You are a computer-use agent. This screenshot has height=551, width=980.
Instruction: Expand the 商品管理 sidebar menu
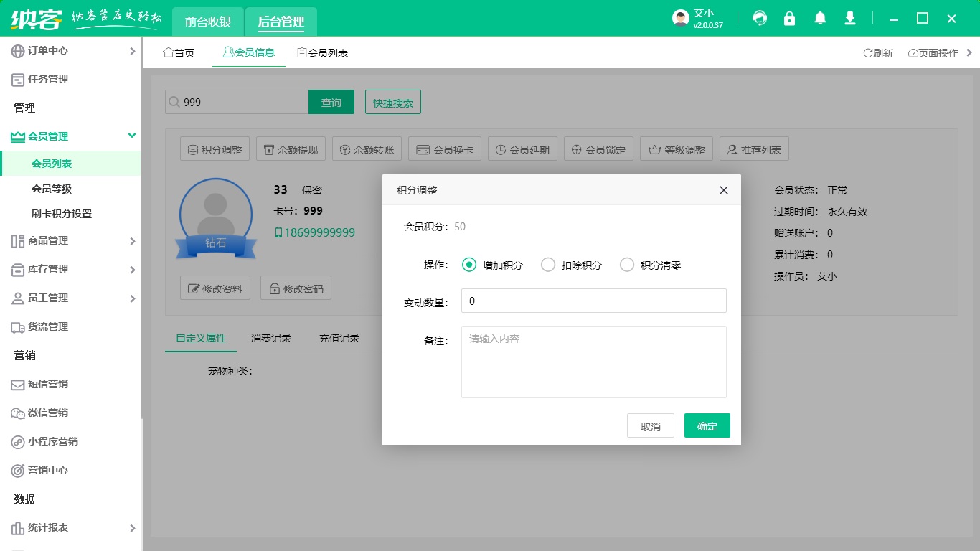(x=70, y=241)
